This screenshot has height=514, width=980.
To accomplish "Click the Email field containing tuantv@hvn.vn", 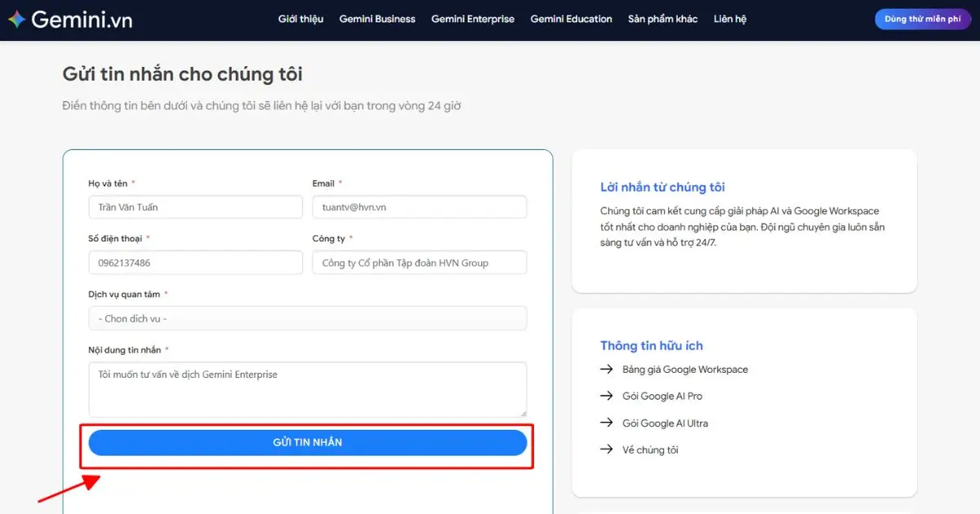I will [420, 207].
